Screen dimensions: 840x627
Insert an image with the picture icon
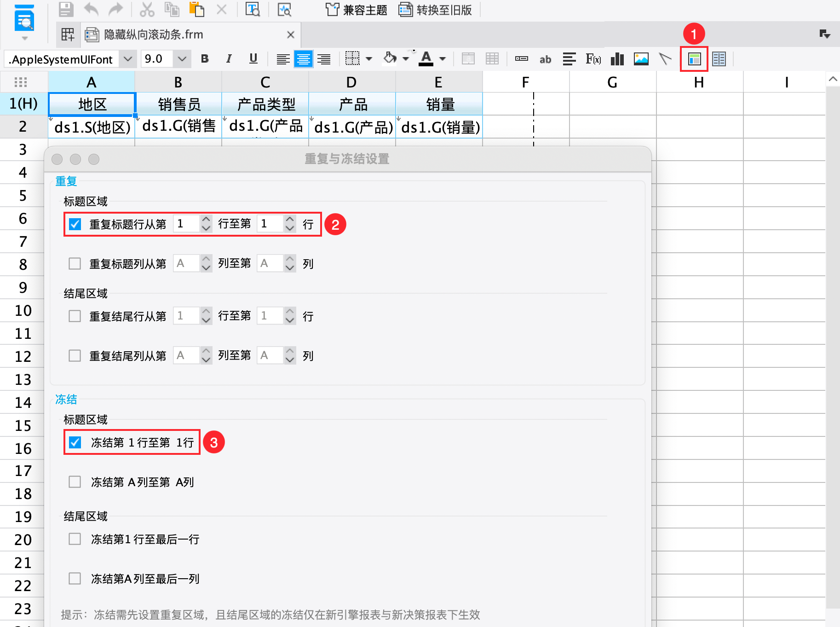pos(641,59)
